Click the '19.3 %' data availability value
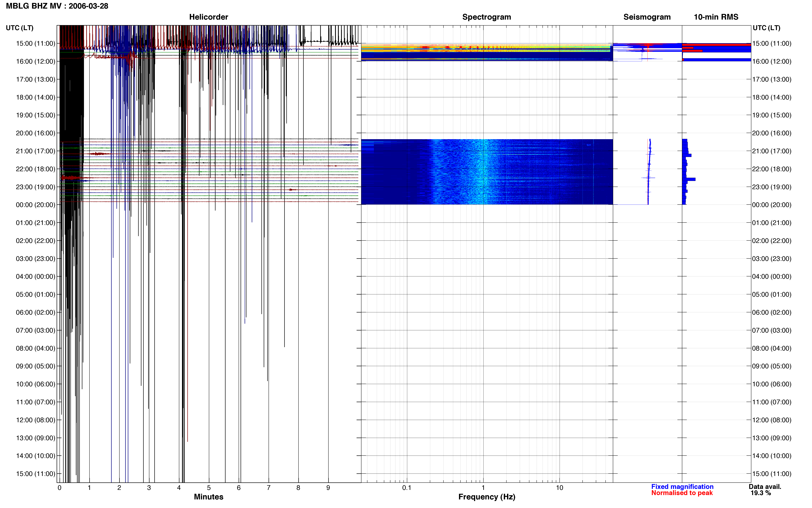 click(x=761, y=493)
